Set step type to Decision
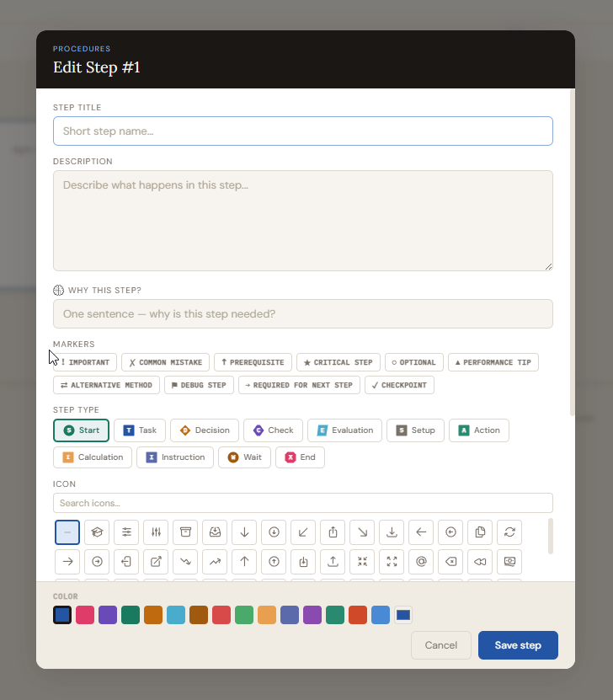The height and width of the screenshot is (700, 613). tap(205, 430)
